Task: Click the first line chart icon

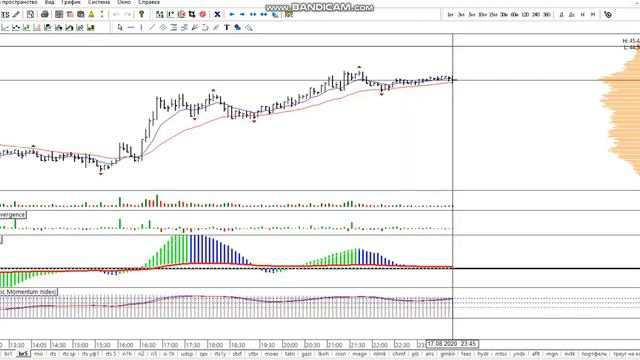Action: point(5,27)
